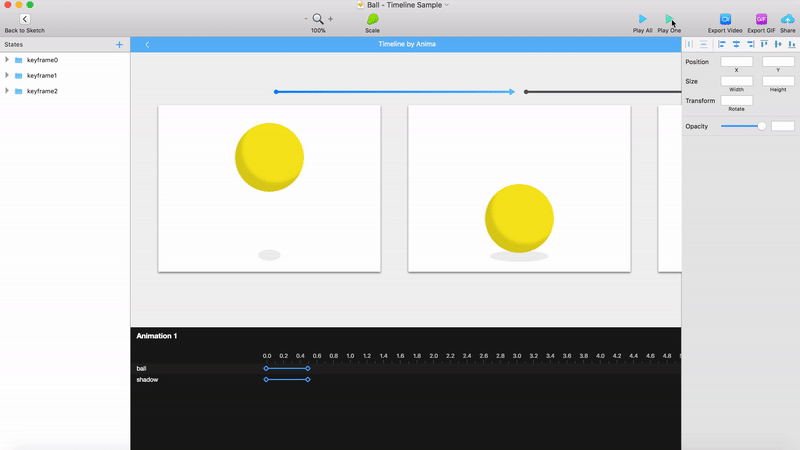Zoom in with the plus button
Screen dimensions: 800x450
[x=331, y=19]
